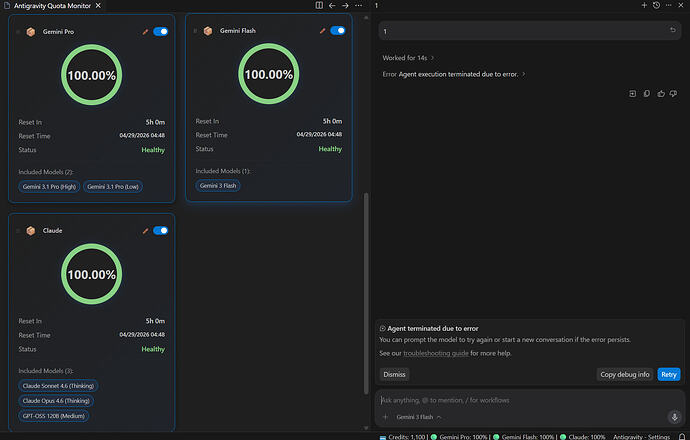The height and width of the screenshot is (440, 690).
Task: Undo the message labeled 1
Action: 673,30
